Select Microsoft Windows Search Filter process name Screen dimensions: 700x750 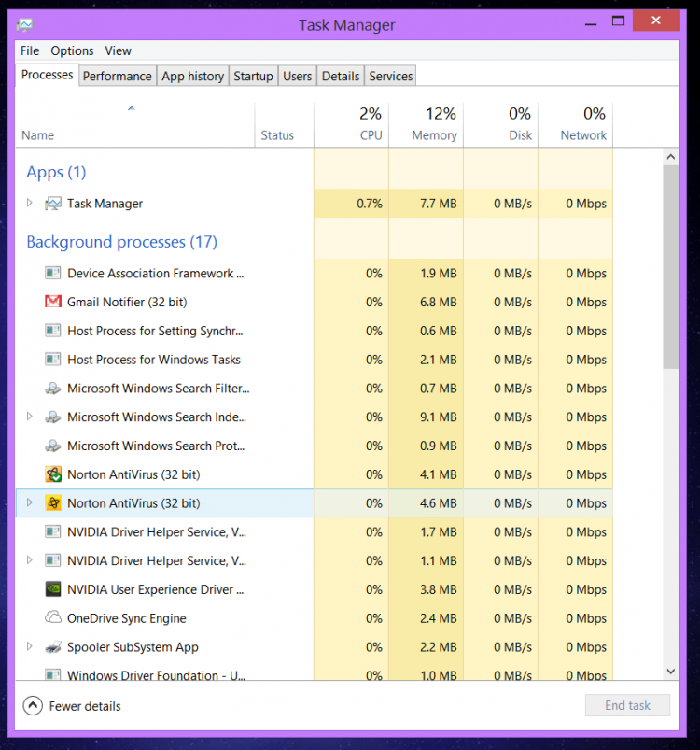[x=158, y=388]
